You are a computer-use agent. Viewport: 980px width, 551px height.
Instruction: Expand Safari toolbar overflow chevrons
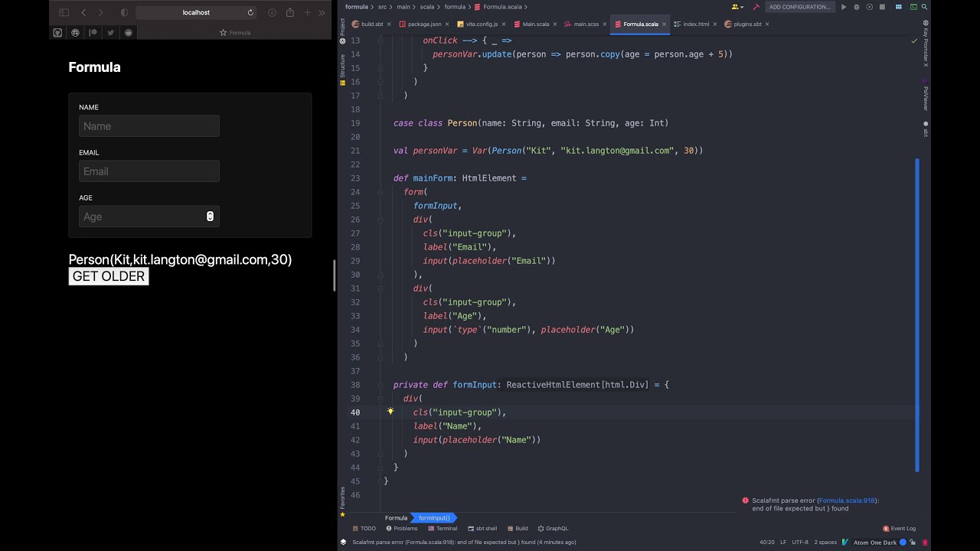322,12
